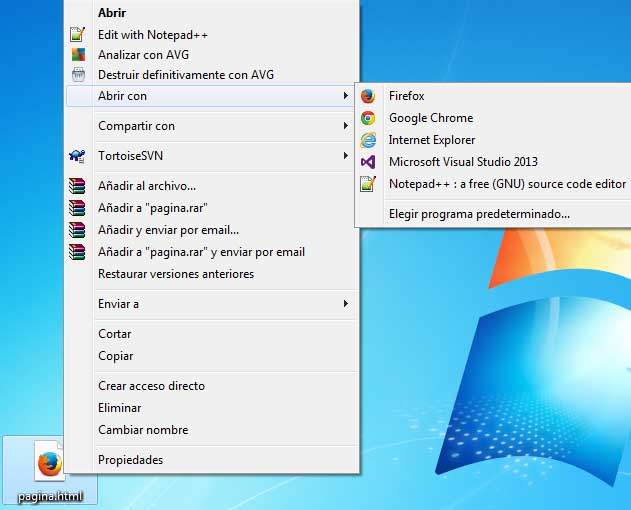This screenshot has height=510, width=631.
Task: Open the file with Microsoft Visual Studio 2013
Action: (x=494, y=162)
